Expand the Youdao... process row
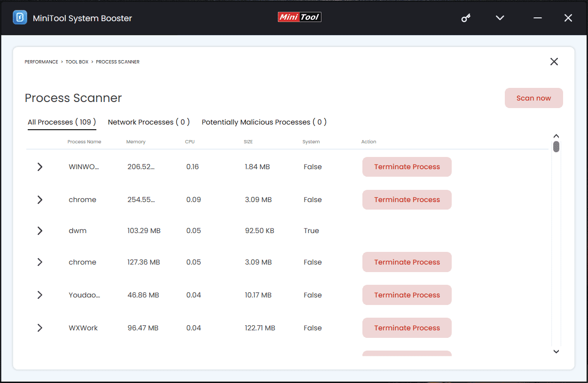The image size is (588, 383). click(40, 295)
